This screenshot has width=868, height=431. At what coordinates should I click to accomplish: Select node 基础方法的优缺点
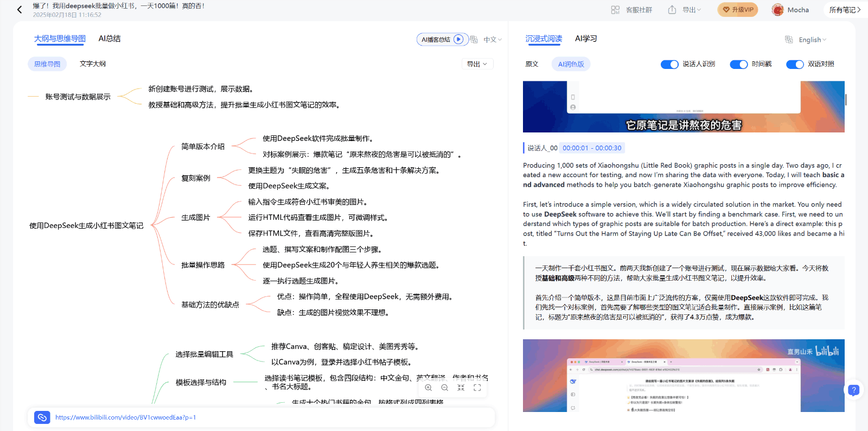(x=210, y=305)
